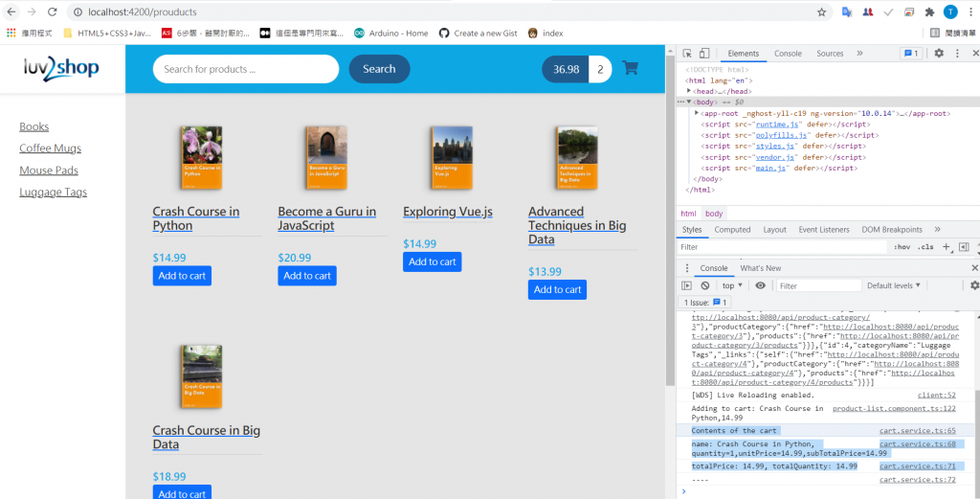Collapse the body element node
This screenshot has width=980, height=499.
coord(689,102)
